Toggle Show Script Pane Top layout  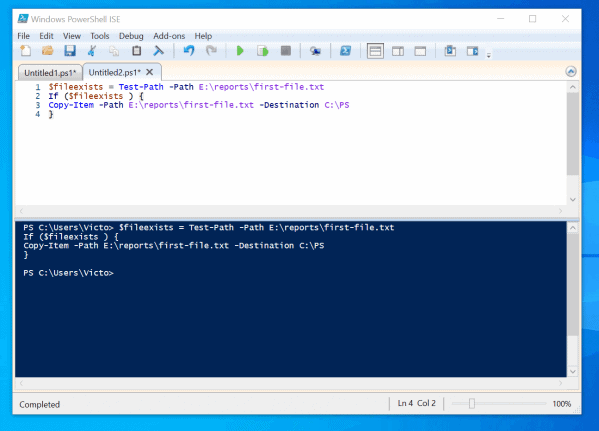(x=375, y=51)
